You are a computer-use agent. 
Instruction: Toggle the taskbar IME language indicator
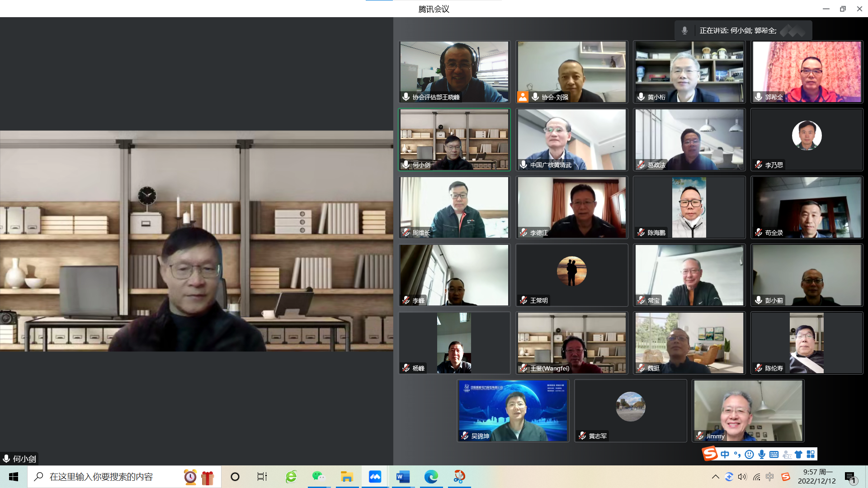[770, 477]
